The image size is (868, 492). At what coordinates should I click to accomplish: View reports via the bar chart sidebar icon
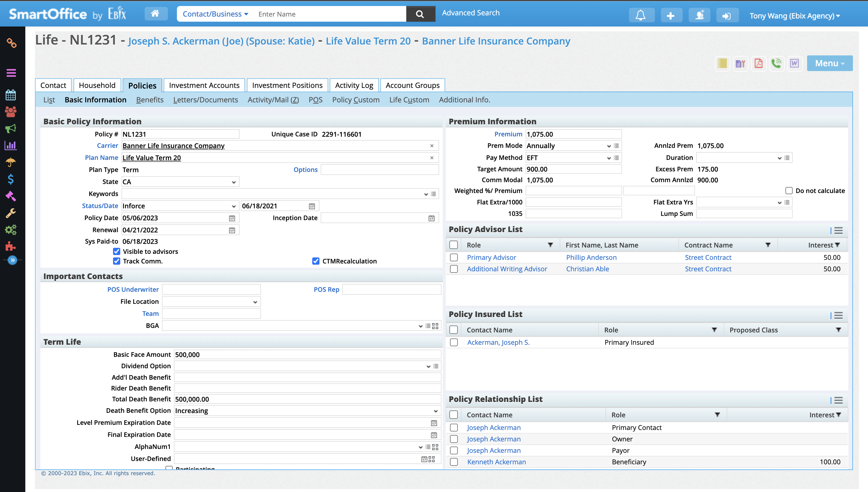11,146
